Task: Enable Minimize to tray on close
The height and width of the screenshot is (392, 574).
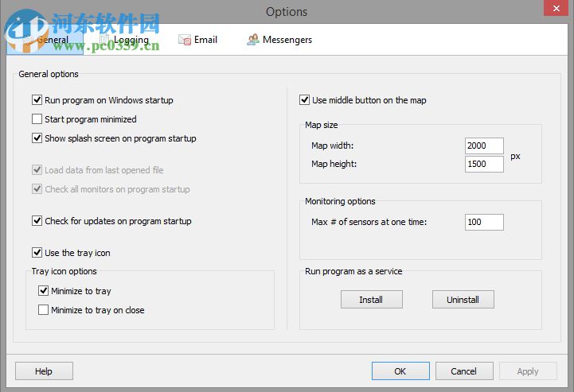Action: (x=43, y=310)
